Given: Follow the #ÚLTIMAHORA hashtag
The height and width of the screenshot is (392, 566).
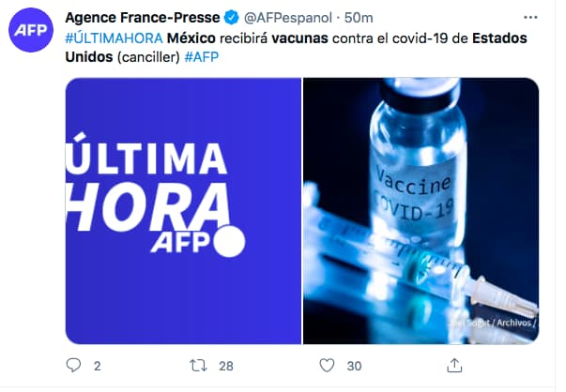Looking at the screenshot, I should pos(114,38).
